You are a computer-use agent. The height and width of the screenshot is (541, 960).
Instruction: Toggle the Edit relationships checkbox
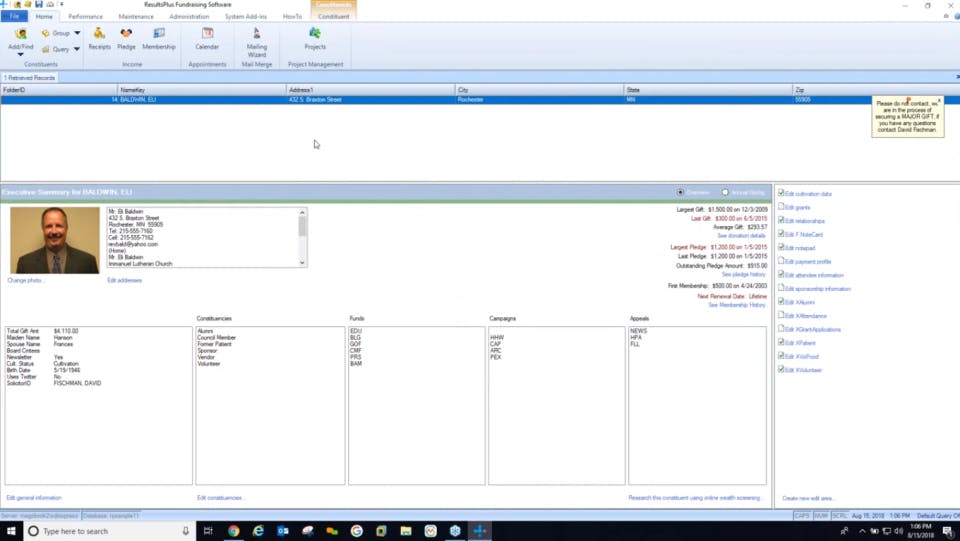(x=781, y=220)
